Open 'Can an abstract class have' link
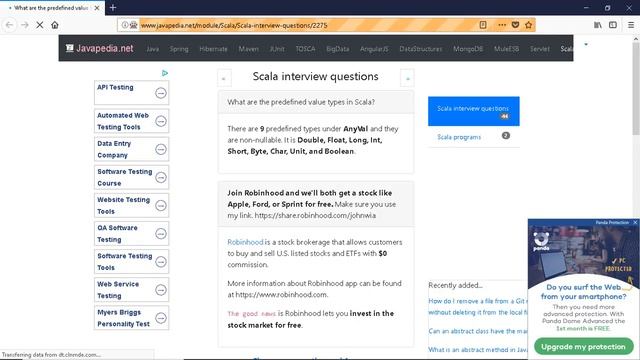The height and width of the screenshot is (360, 640). [x=478, y=331]
